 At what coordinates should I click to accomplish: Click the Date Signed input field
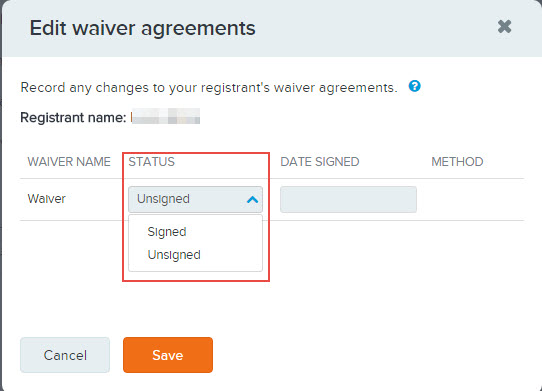pos(348,199)
